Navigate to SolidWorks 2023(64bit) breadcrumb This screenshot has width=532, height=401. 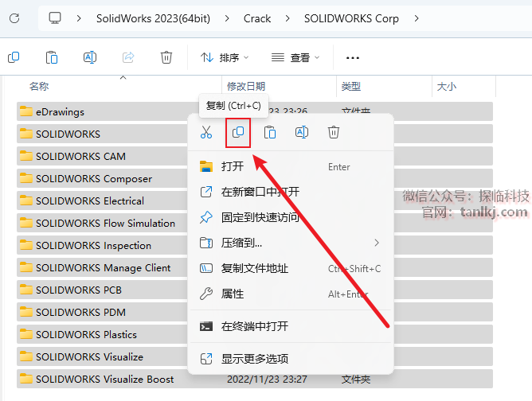(x=153, y=18)
